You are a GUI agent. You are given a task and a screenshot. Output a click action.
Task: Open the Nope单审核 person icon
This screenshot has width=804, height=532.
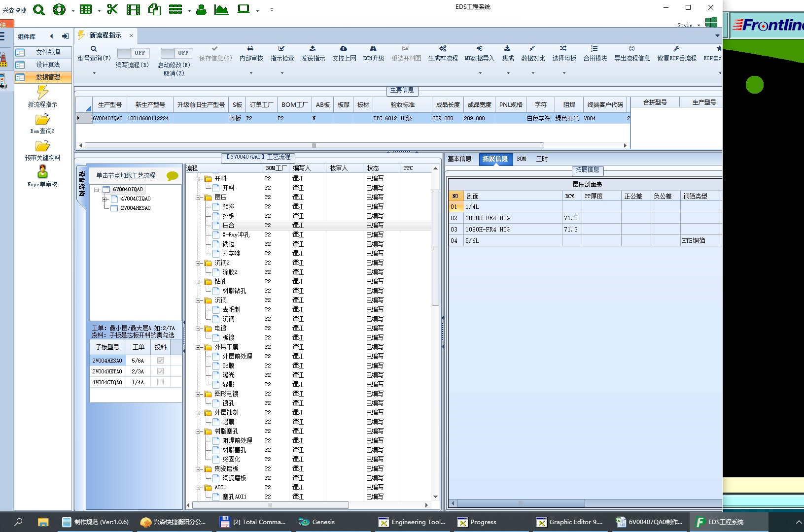[43, 171]
